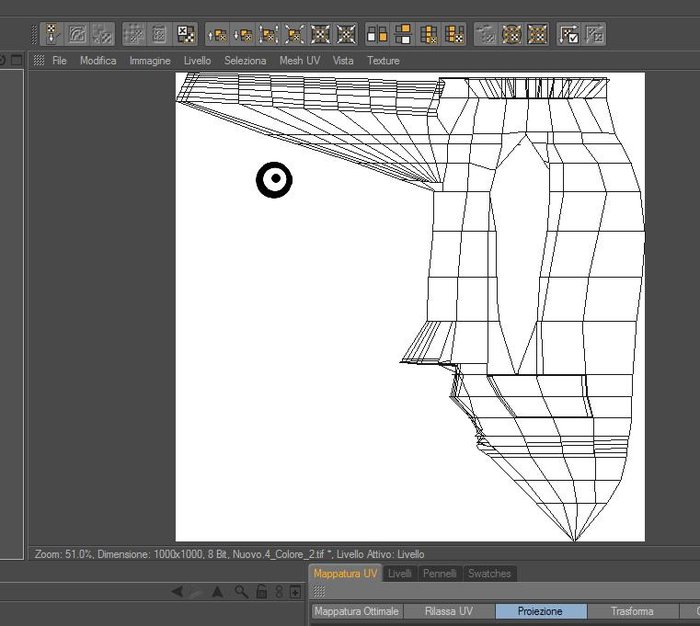Click the left-pointing back arrow icon
Image resolution: width=700 pixels, height=626 pixels.
177,592
